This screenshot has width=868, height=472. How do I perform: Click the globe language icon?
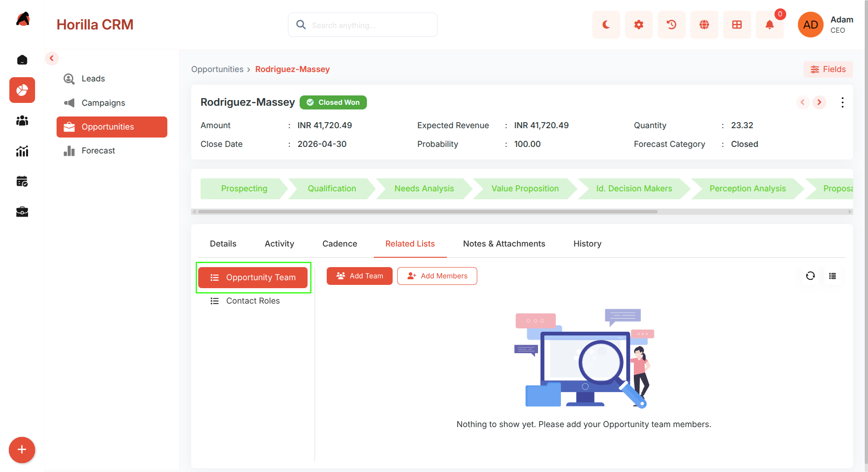tap(704, 25)
